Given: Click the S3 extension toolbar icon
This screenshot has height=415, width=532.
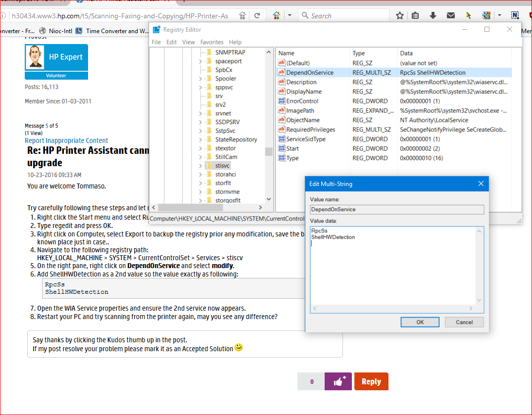Looking at the screenshot, I should pos(486,16).
